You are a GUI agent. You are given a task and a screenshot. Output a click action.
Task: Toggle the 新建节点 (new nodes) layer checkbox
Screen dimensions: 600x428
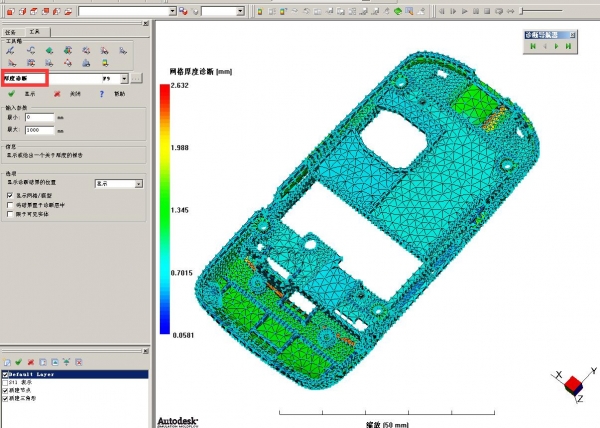click(5, 391)
